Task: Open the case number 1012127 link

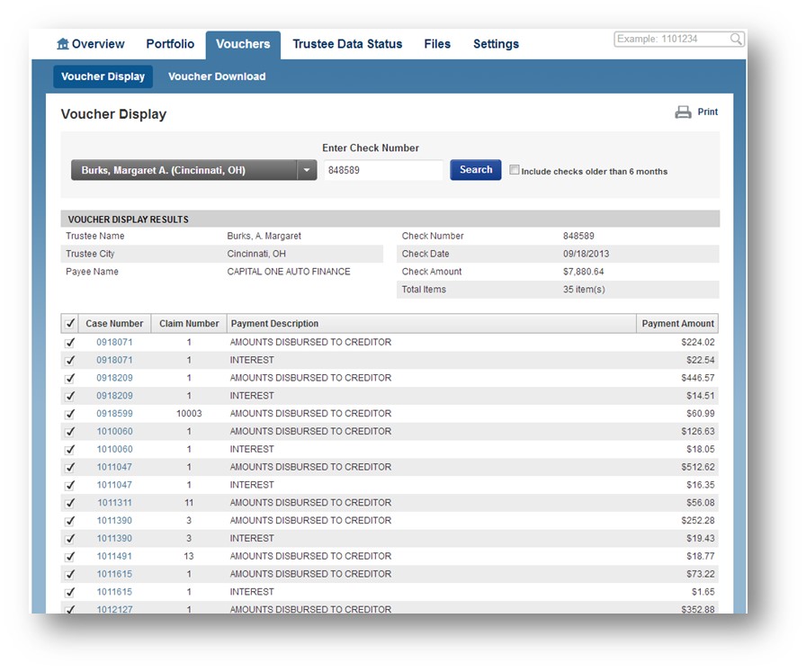Action: tap(114, 609)
